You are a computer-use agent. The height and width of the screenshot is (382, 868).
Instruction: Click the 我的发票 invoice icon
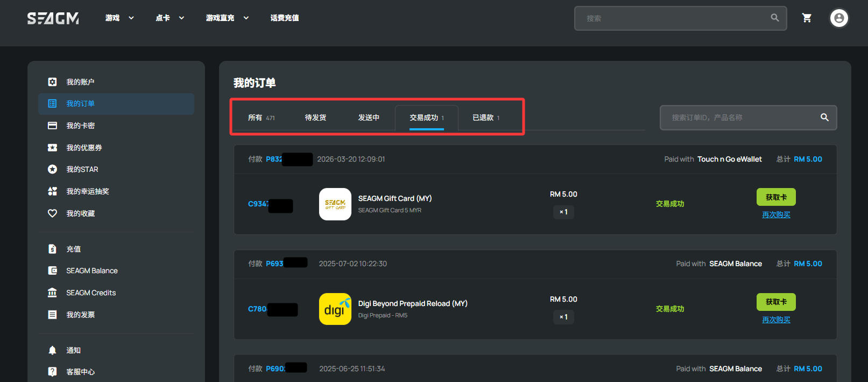click(52, 315)
